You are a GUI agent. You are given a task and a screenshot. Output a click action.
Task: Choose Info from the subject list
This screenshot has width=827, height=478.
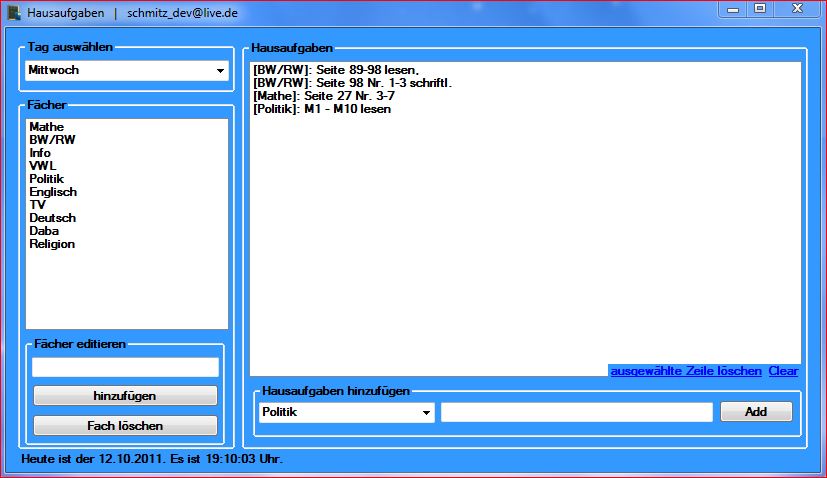tap(40, 153)
